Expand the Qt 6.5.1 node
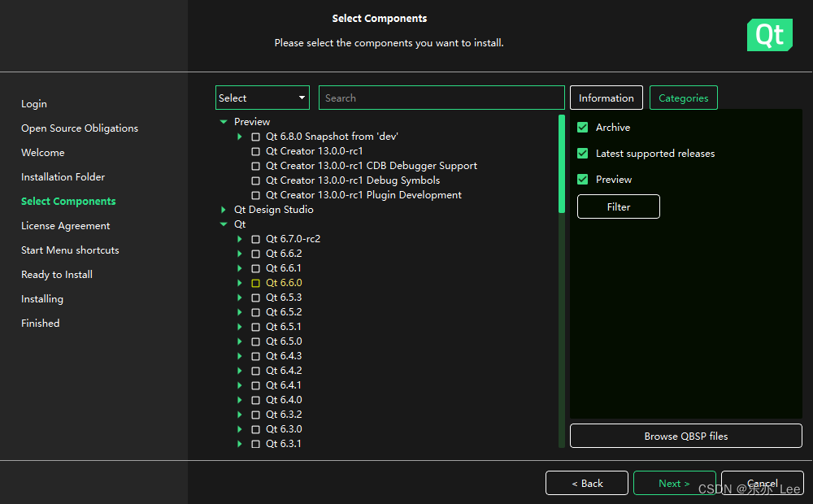The height and width of the screenshot is (504, 813). point(240,326)
